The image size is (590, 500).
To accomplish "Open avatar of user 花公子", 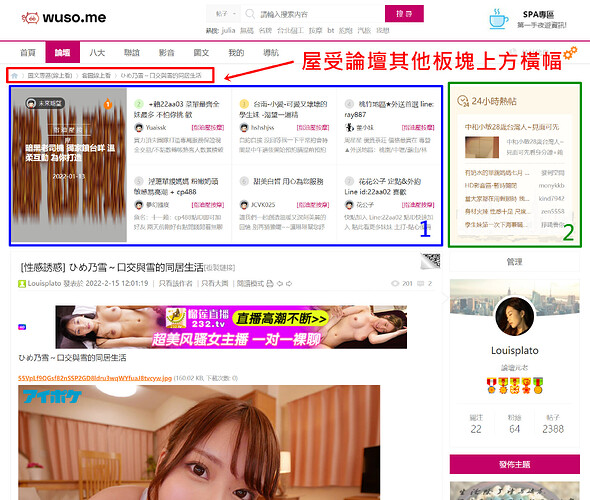I will [349, 205].
